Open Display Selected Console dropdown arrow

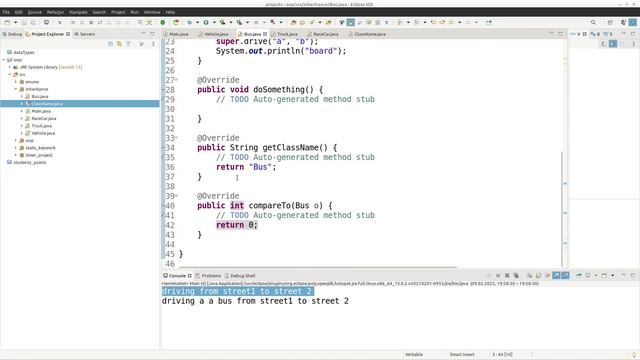(x=596, y=276)
